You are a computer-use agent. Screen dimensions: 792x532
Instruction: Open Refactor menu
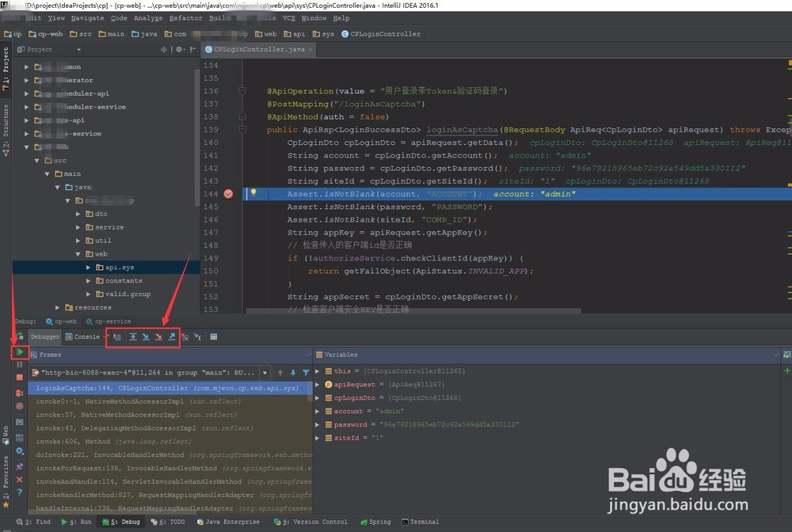click(185, 18)
